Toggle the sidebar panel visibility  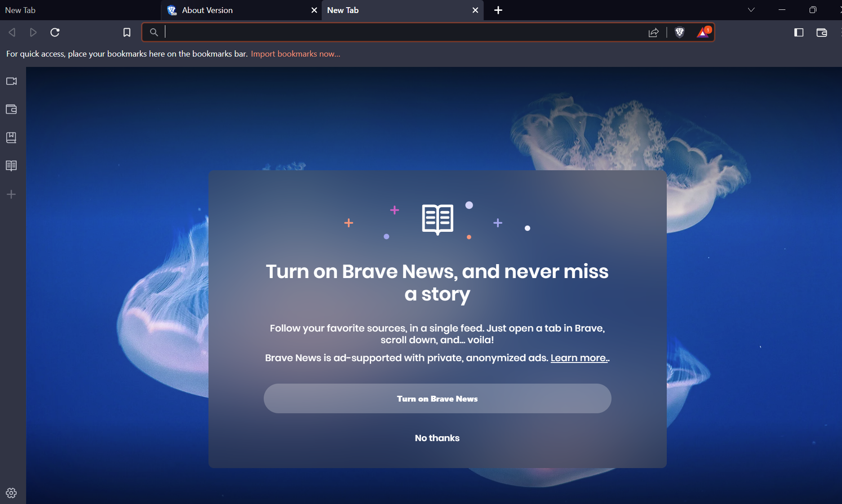point(798,32)
